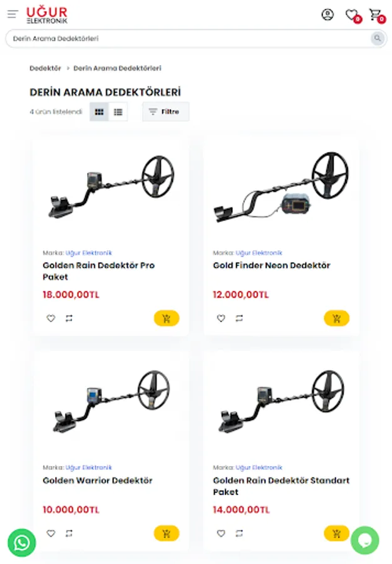Viewport: 392px width, 564px height.
Task: Open the user account icon
Action: (x=328, y=14)
